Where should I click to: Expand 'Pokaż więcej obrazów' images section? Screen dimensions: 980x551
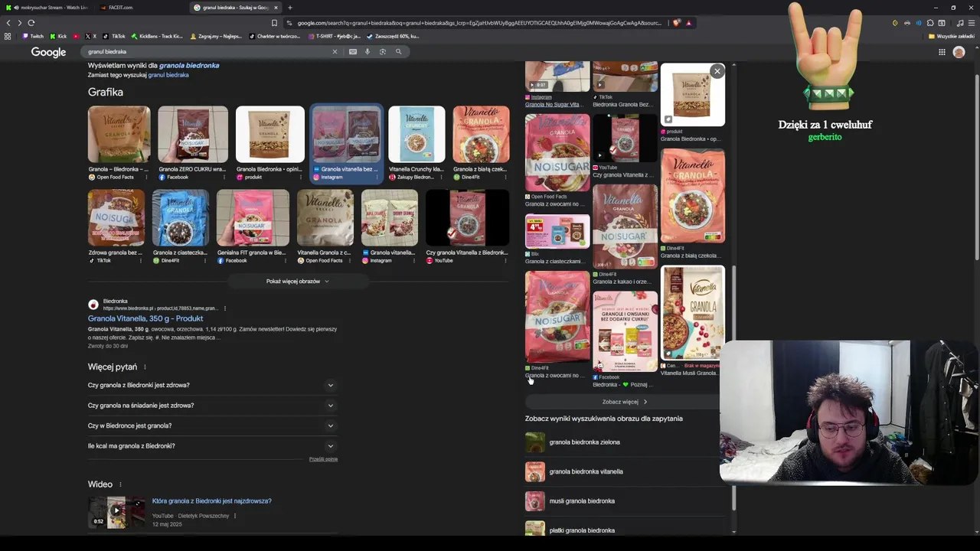click(x=298, y=282)
